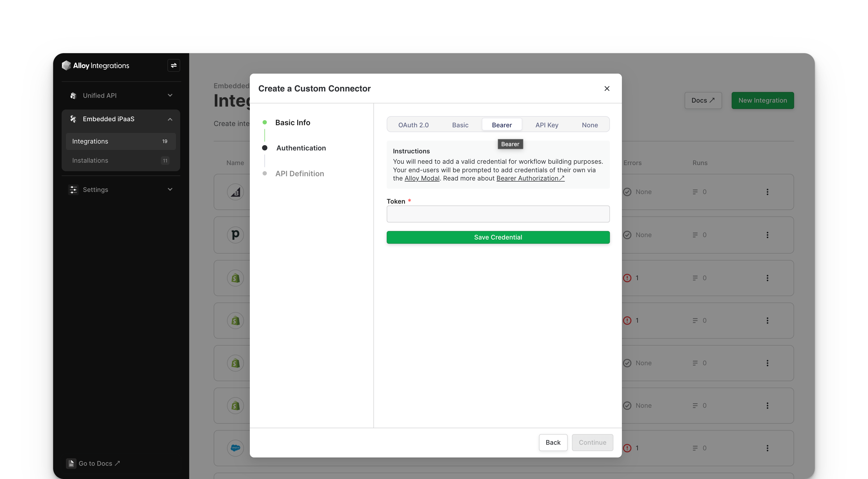Click the Go to Docs document icon
The image size is (868, 479).
click(x=71, y=464)
